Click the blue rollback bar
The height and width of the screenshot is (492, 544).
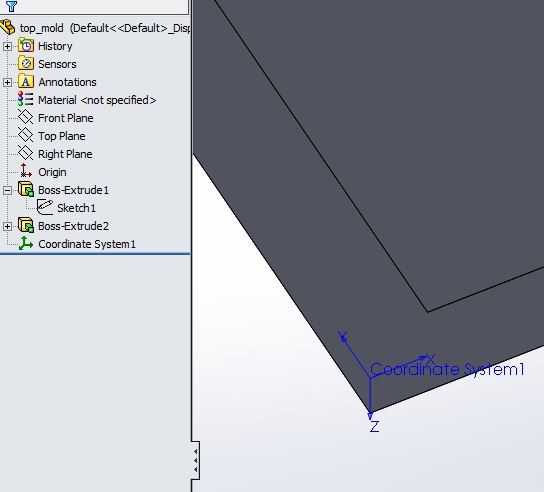point(95,254)
